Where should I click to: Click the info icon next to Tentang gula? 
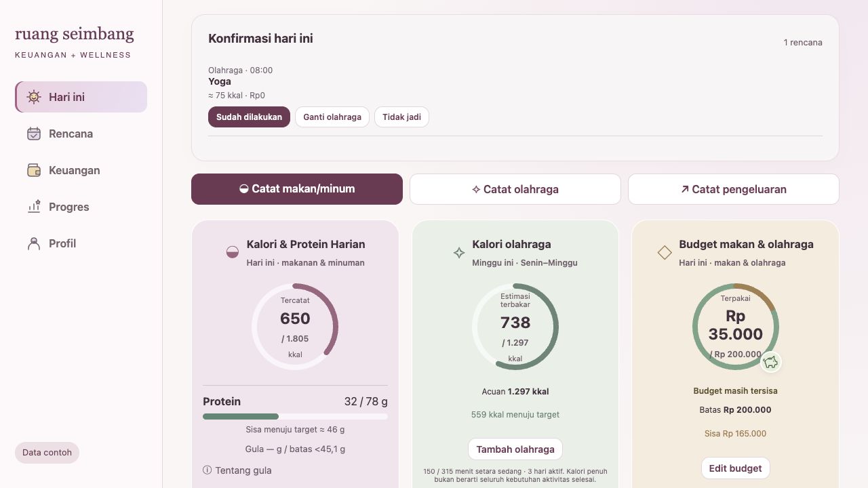pos(208,470)
